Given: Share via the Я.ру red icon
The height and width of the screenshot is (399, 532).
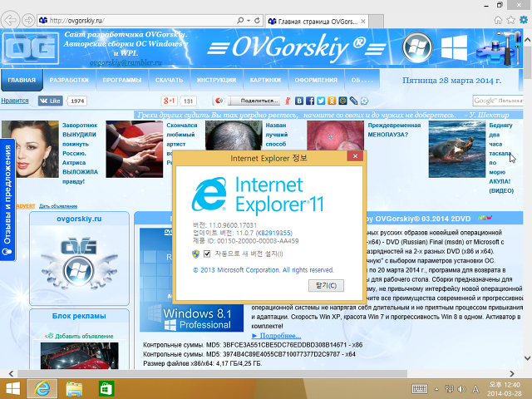Looking at the screenshot, I should [288, 101].
